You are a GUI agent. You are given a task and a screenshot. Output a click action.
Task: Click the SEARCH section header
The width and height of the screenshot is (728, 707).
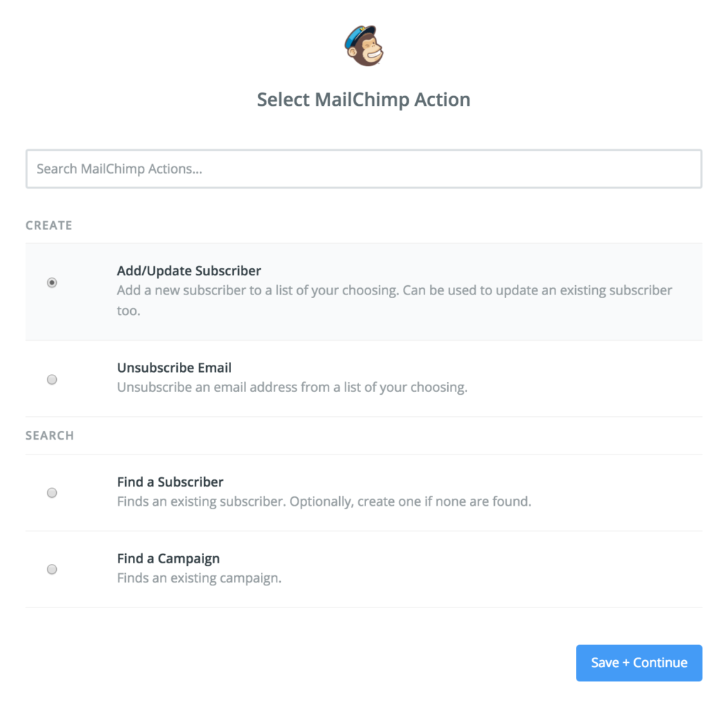tap(49, 435)
